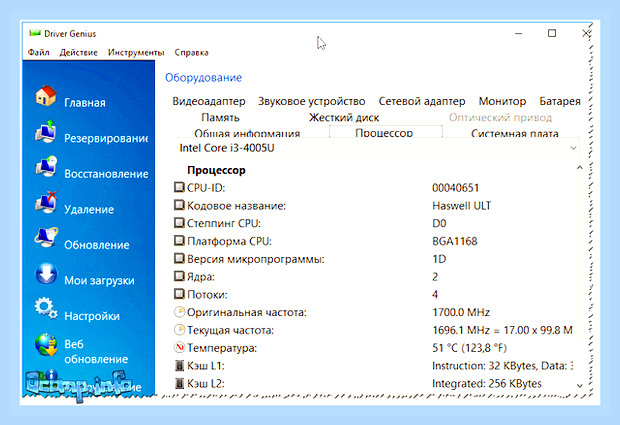This screenshot has width=620, height=425.
Task: Open the Мои загрузки download icon
Action: 46,274
